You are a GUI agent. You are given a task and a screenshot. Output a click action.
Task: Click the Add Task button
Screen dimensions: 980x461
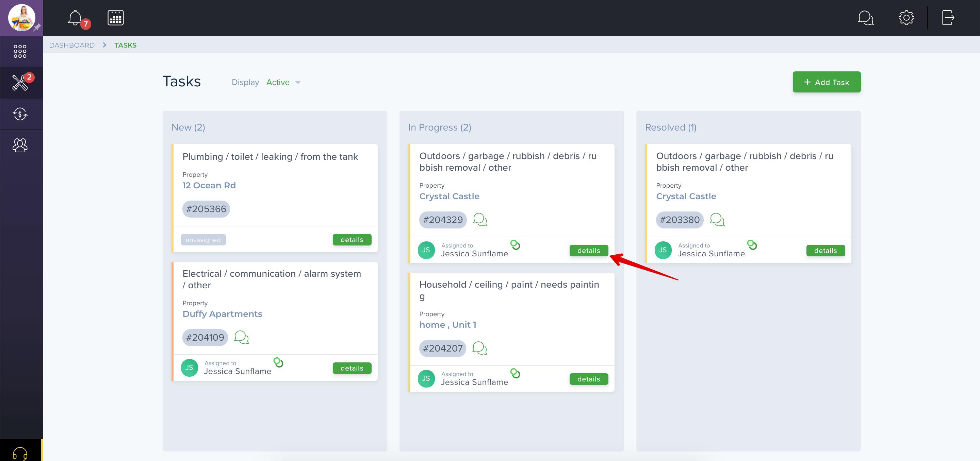click(x=826, y=82)
